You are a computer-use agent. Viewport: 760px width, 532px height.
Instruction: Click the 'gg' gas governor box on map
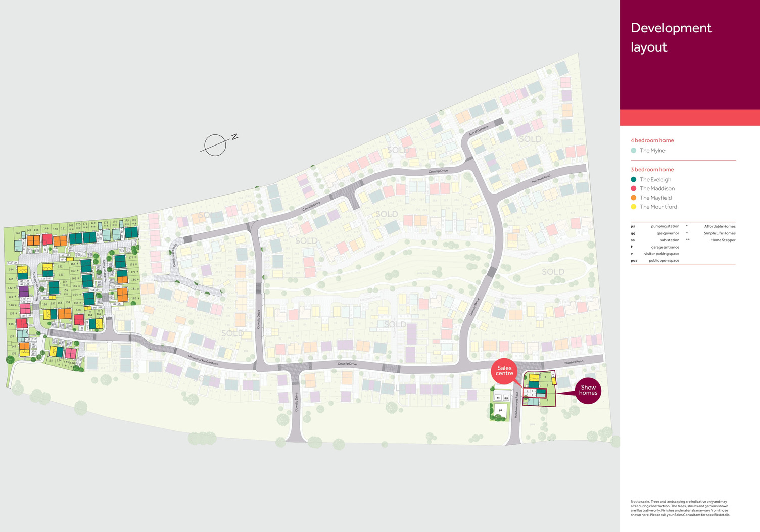click(506, 398)
